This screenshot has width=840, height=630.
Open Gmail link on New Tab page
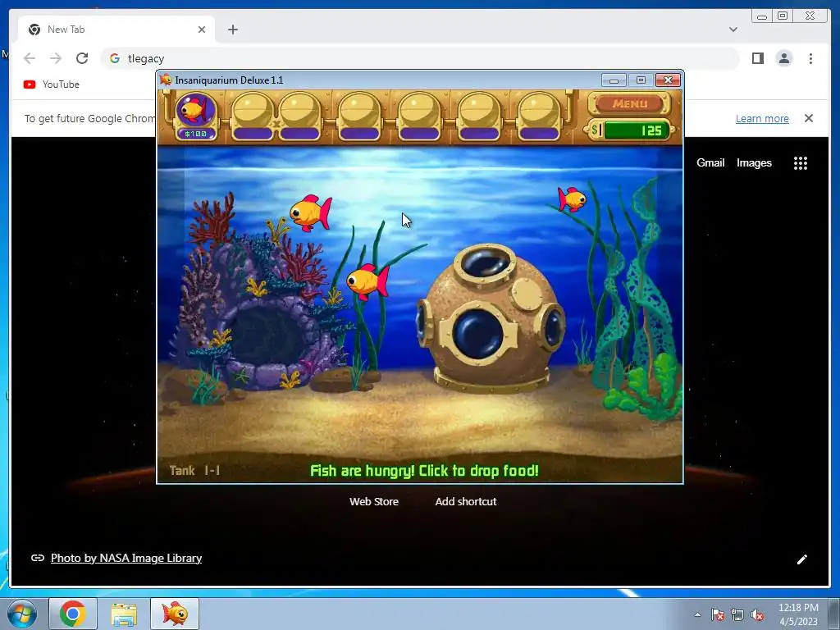point(710,163)
